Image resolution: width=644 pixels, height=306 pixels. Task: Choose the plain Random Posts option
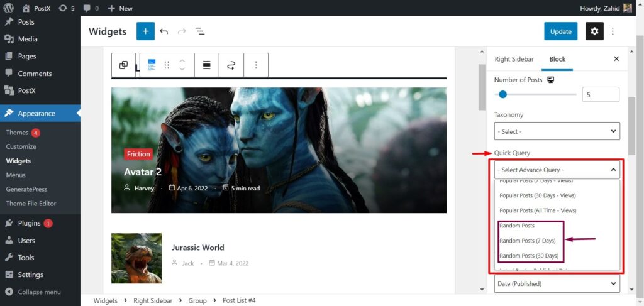[x=517, y=226]
